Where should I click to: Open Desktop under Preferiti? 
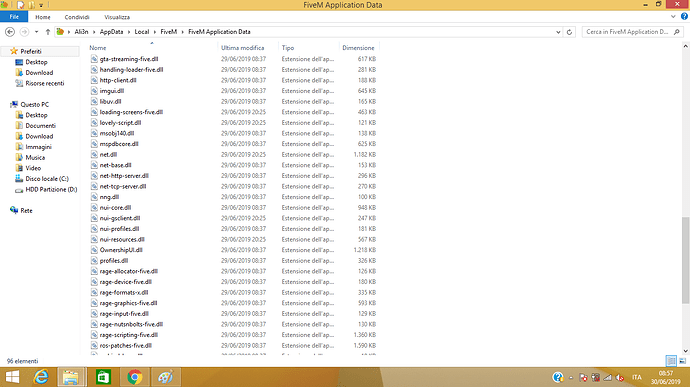pyautogui.click(x=36, y=62)
